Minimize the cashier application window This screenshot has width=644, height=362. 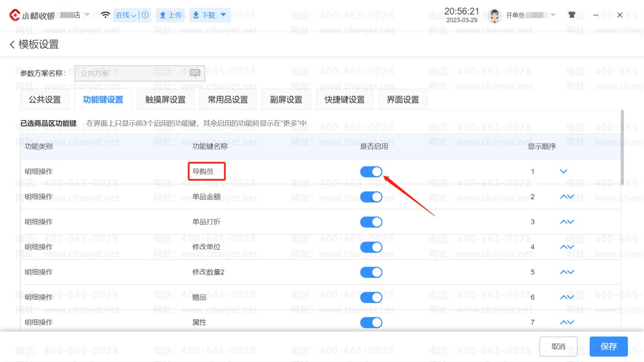click(596, 15)
